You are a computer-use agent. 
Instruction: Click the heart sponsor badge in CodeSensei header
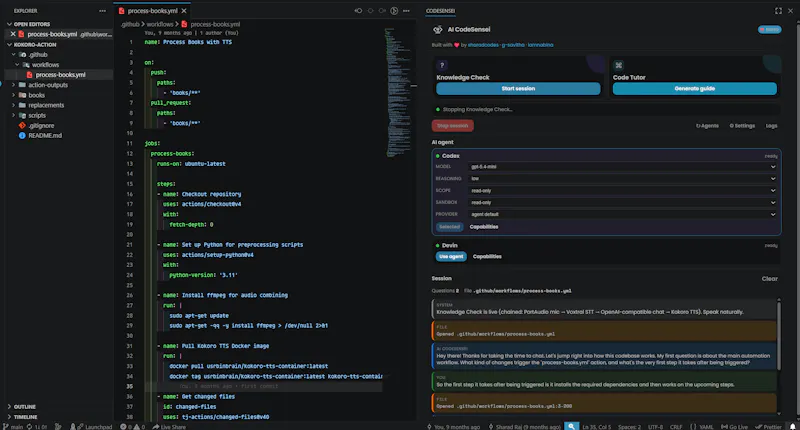(769, 30)
